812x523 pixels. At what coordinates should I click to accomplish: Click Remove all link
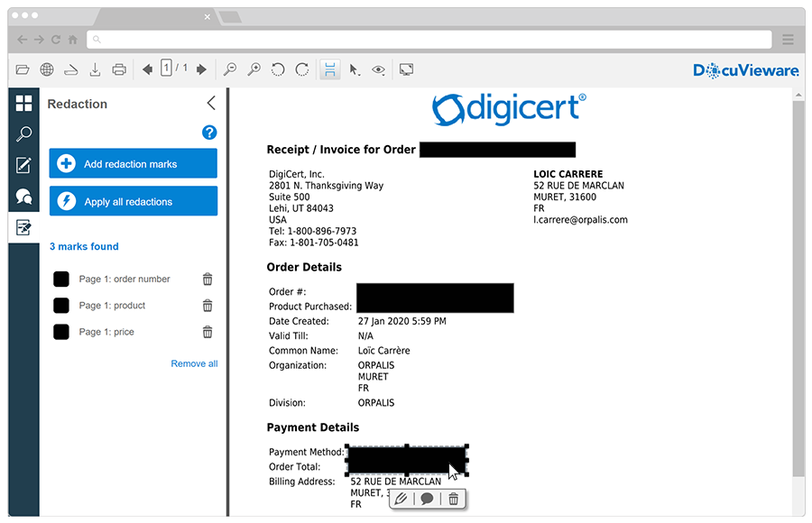(194, 363)
